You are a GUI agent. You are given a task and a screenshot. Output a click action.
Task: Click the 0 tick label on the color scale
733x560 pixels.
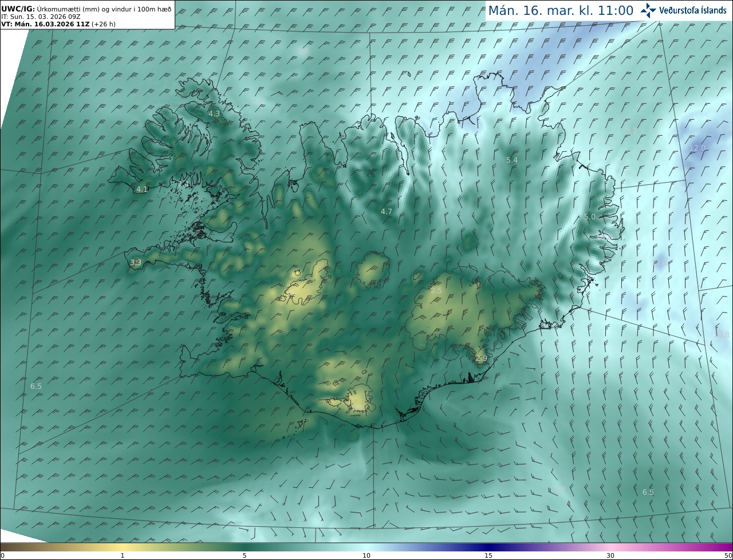coord(2,555)
